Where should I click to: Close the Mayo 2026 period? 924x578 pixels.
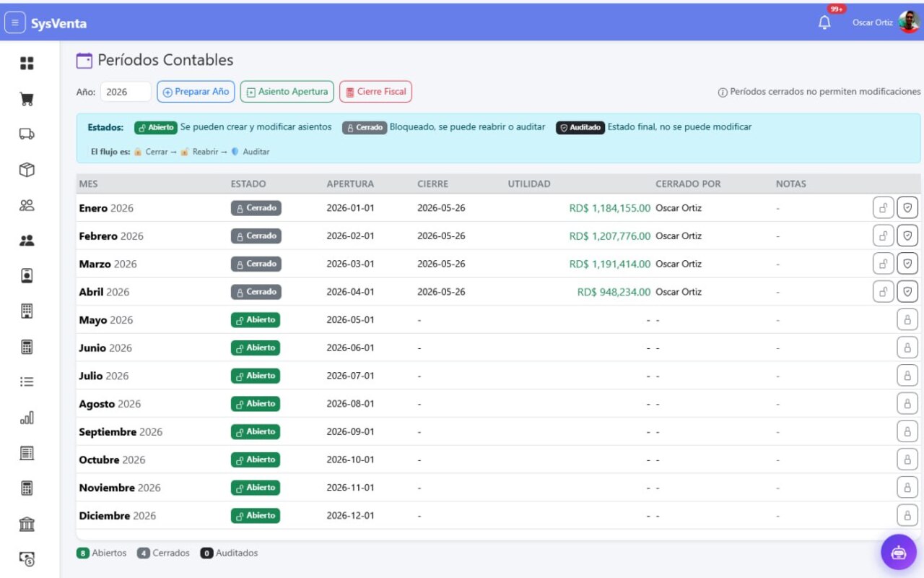point(907,319)
